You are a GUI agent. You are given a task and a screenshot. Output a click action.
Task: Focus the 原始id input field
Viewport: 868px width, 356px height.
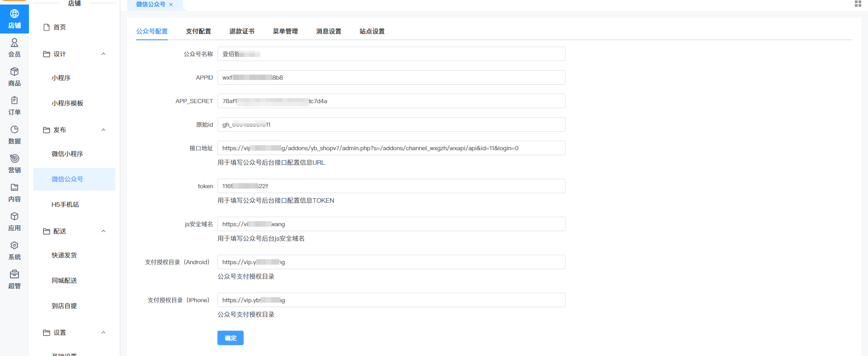(392, 124)
